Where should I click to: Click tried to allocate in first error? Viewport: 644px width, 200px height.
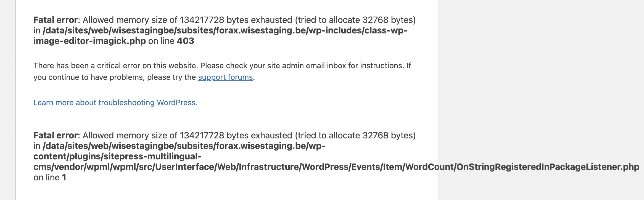point(329,20)
